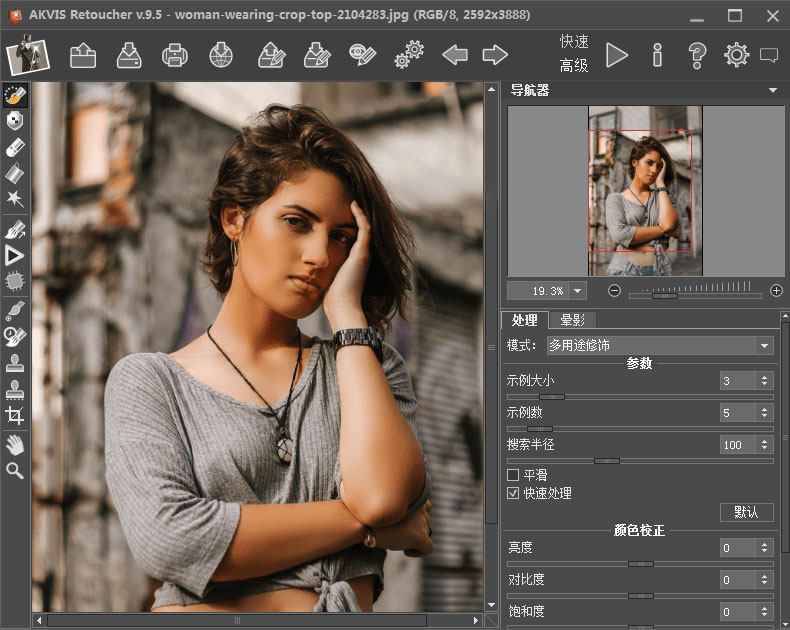Uncheck the 快速处理 checkbox
The image size is (790, 630).
[514, 493]
